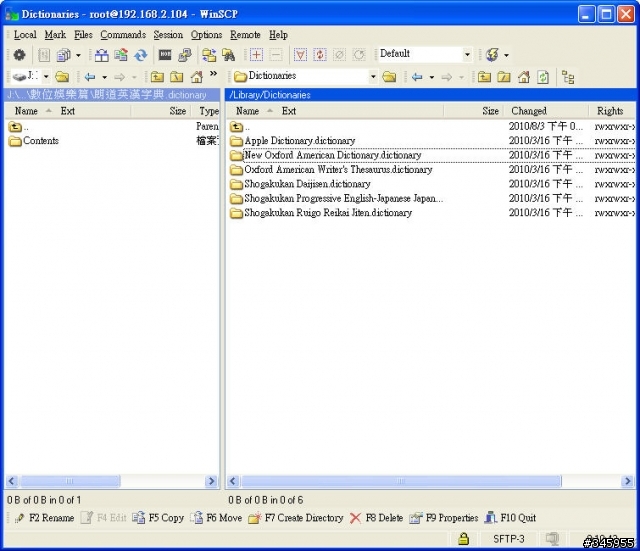Click the session globe lightning icon

click(x=492, y=55)
